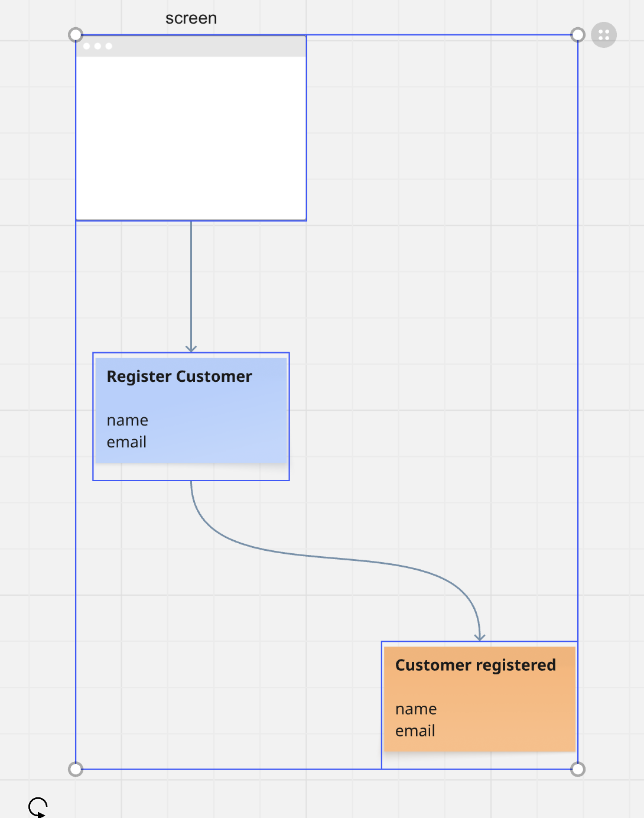Click the "Register Customer" heading text
Viewport: 644px width, 818px height.
(x=179, y=376)
